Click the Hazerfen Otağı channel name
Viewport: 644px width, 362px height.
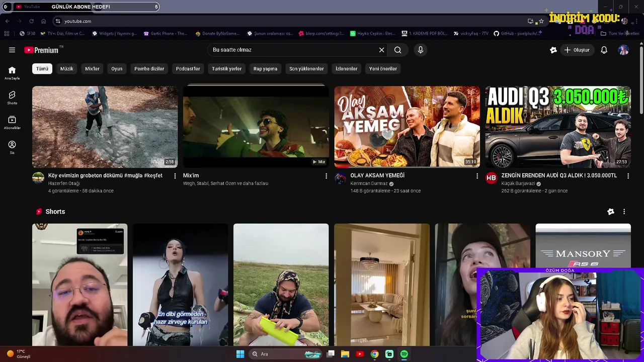64,184
